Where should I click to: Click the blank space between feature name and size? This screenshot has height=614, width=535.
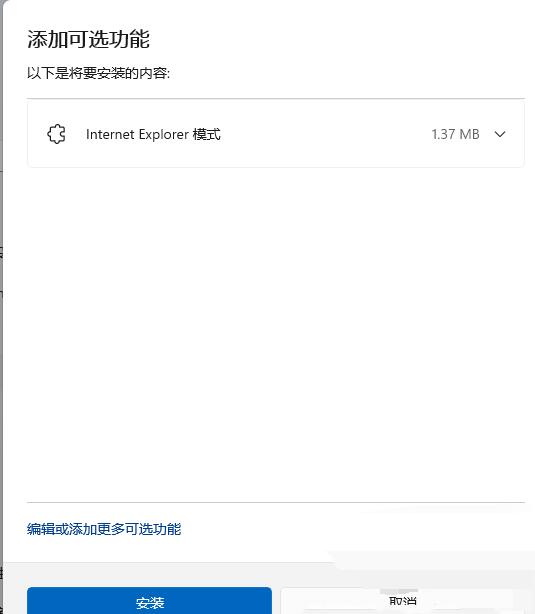coord(325,134)
